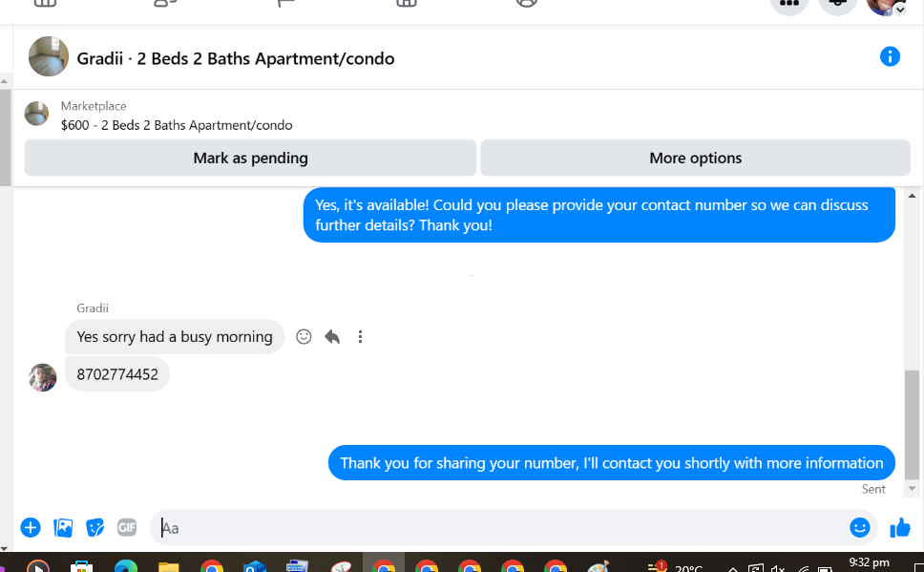
Task: Open Gradii's conversation header thumbnail
Action: tap(49, 56)
